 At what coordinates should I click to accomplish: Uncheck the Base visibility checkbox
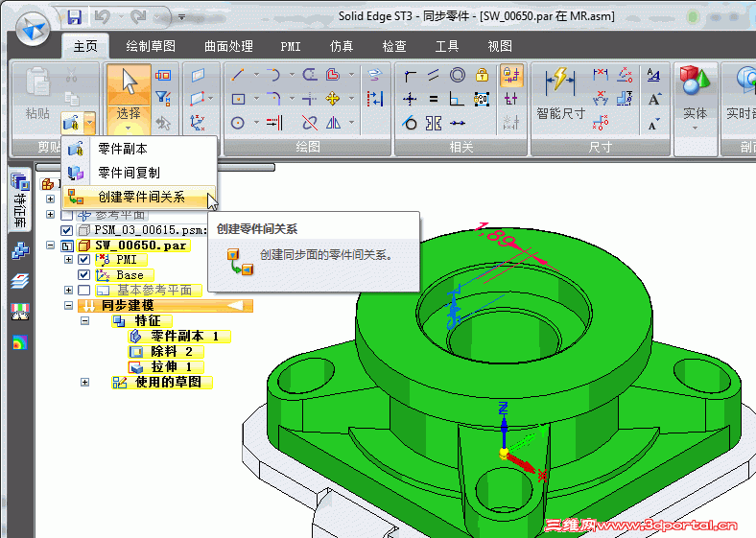pyautogui.click(x=83, y=275)
